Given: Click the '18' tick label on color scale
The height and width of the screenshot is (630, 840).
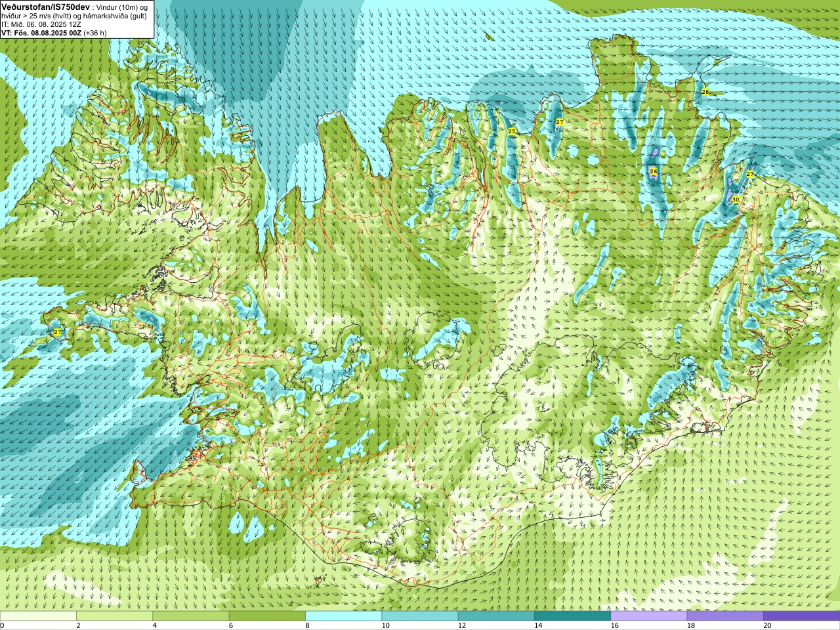Looking at the screenshot, I should [691, 625].
